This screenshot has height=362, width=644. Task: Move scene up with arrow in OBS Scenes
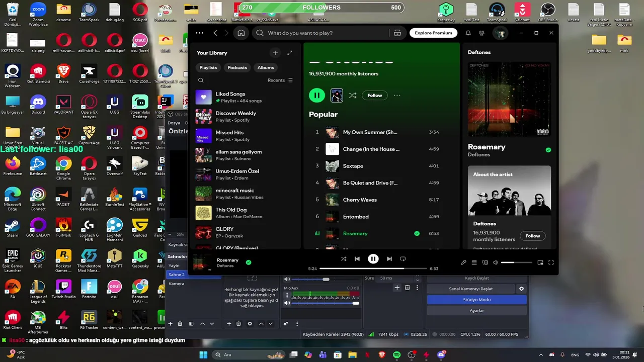pyautogui.click(x=202, y=324)
